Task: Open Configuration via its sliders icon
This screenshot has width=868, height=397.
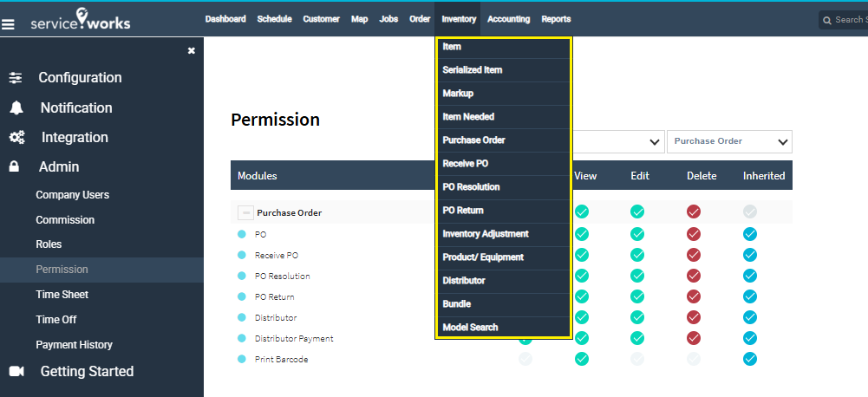Action: [16, 78]
